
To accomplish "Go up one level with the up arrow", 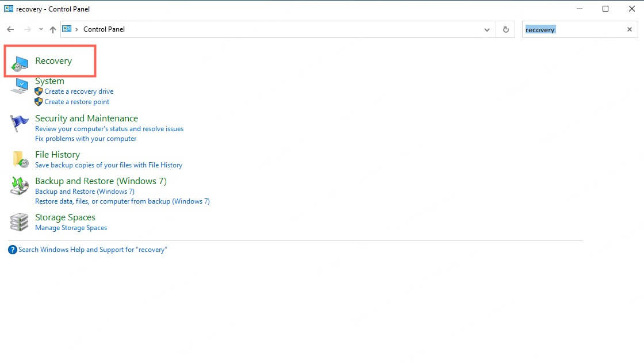I will [52, 29].
